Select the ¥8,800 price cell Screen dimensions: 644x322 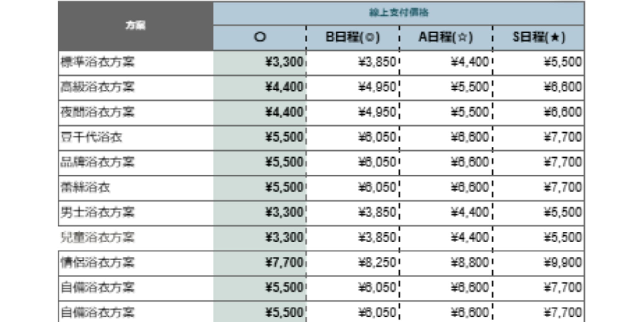tap(470, 263)
